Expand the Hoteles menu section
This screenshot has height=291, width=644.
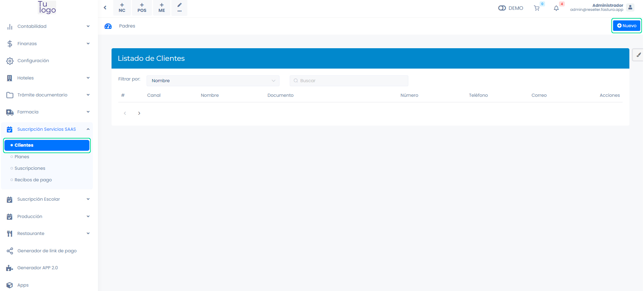[x=47, y=78]
